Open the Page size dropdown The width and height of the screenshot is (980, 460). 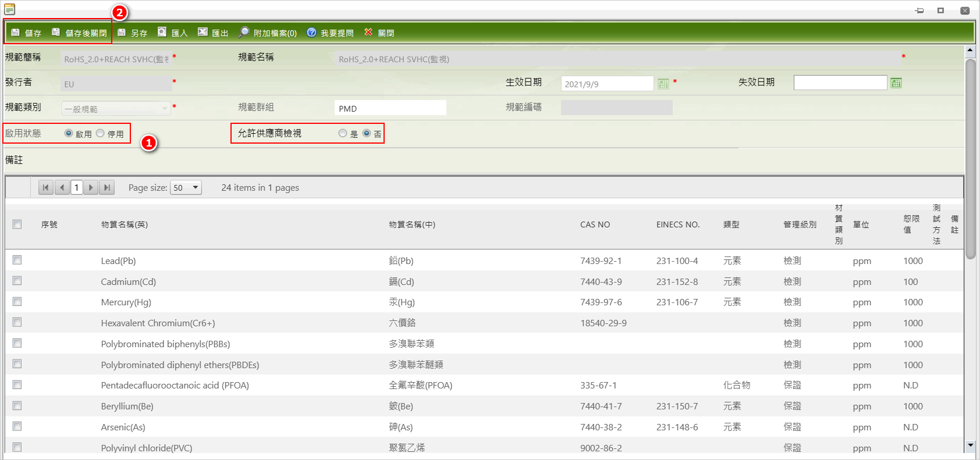186,187
